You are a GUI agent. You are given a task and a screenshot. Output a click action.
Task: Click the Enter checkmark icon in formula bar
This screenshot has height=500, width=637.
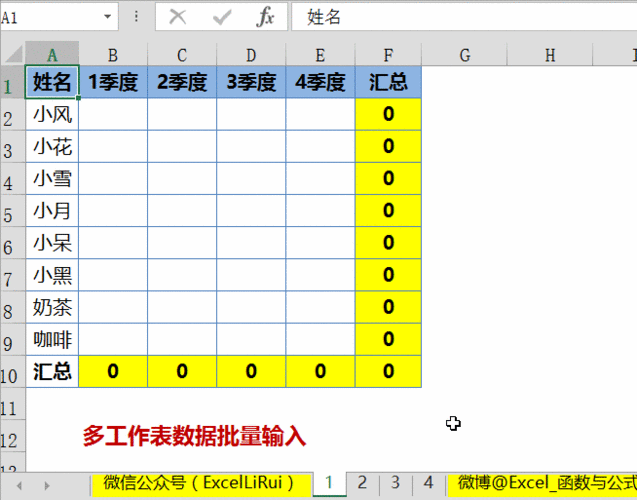[222, 17]
